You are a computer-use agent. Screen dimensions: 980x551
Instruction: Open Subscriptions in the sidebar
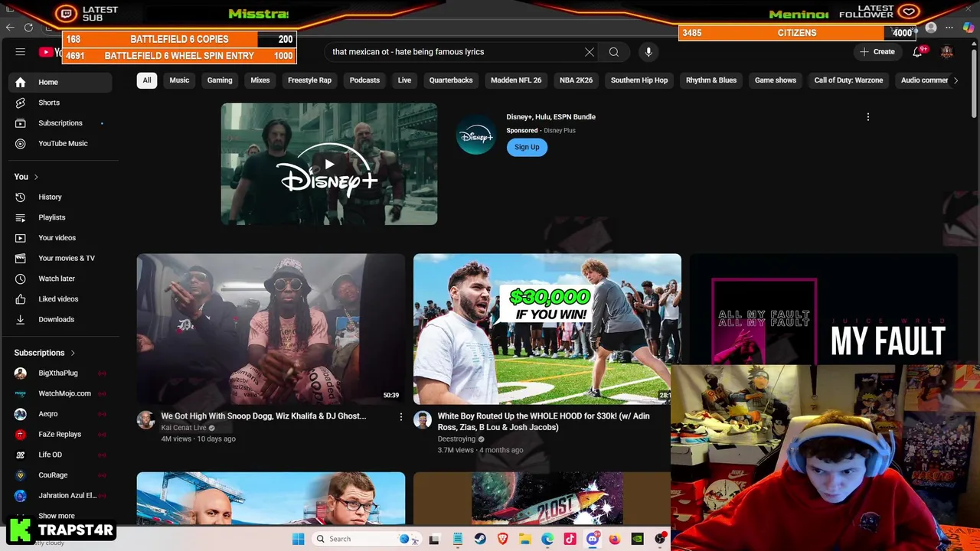coord(60,123)
